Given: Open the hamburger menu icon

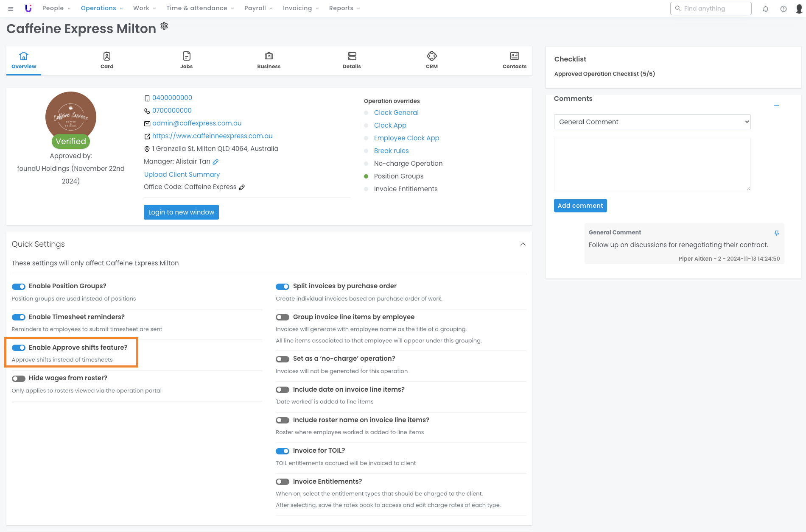Looking at the screenshot, I should tap(11, 8).
